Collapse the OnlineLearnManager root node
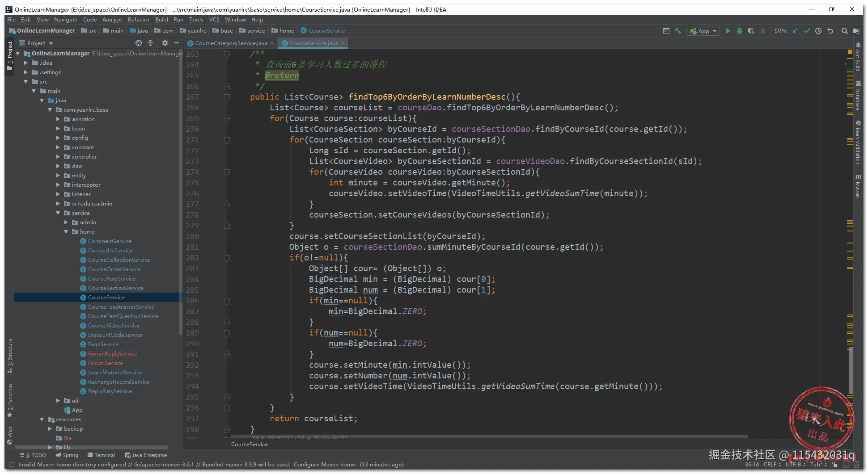The image size is (868, 474). (18, 54)
